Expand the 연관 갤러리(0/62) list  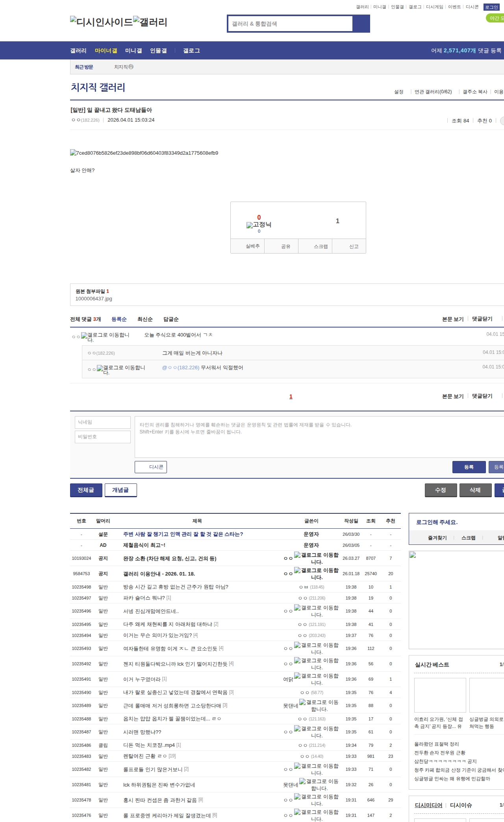433,92
